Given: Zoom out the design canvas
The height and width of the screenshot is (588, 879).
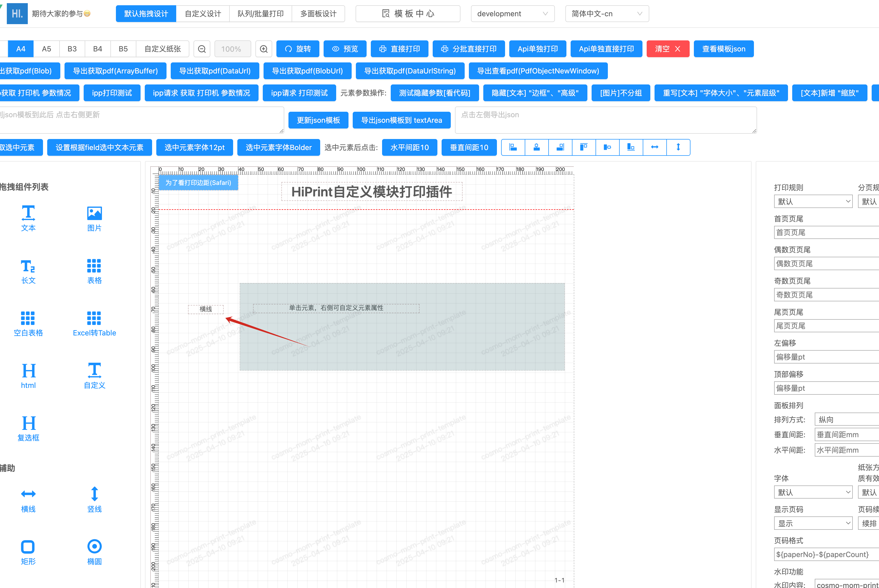Looking at the screenshot, I should pos(202,49).
